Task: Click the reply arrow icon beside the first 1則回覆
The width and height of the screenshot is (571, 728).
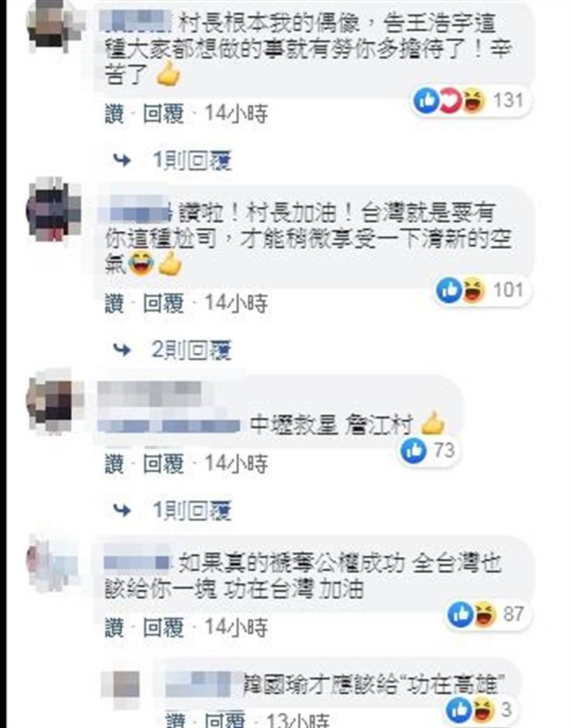Action: pos(122,160)
